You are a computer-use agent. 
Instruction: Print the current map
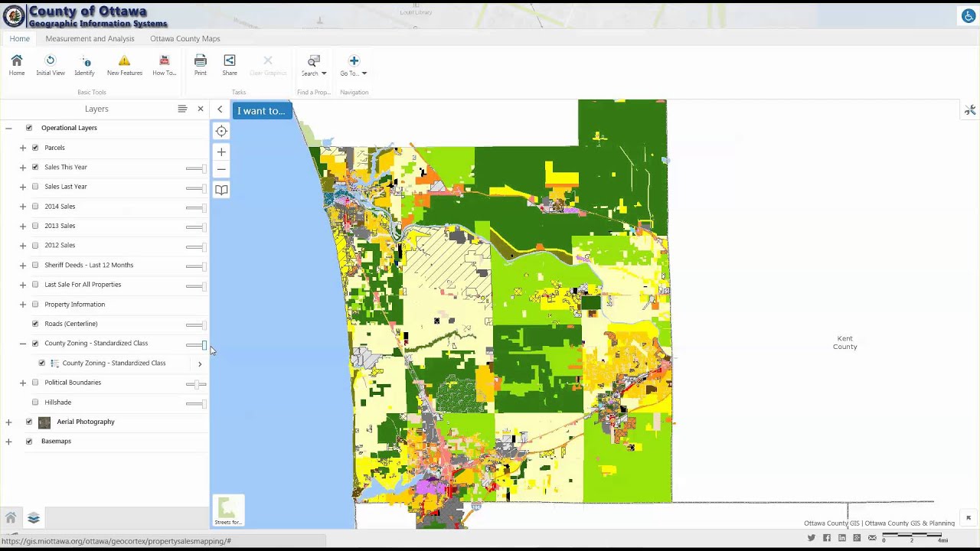[x=201, y=65]
